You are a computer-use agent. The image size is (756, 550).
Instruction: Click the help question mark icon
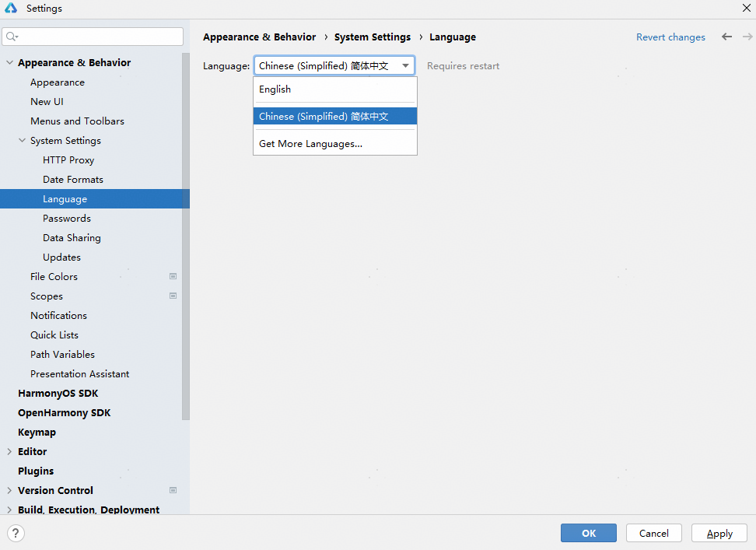coord(16,533)
